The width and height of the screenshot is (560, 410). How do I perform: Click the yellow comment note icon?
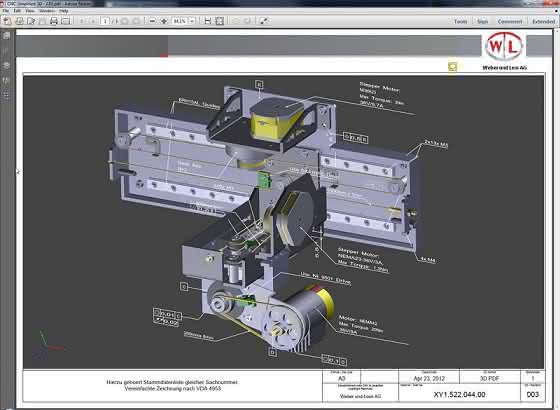click(452, 66)
